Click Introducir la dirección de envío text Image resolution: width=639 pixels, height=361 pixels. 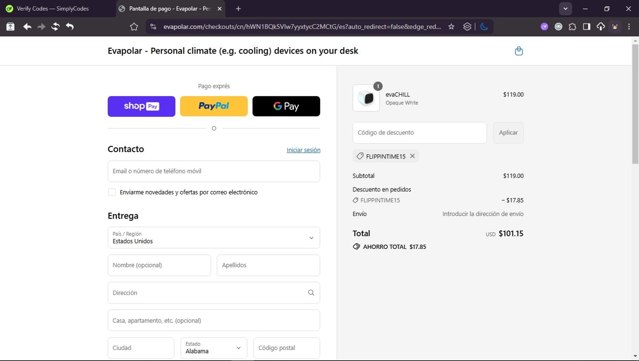pos(483,214)
